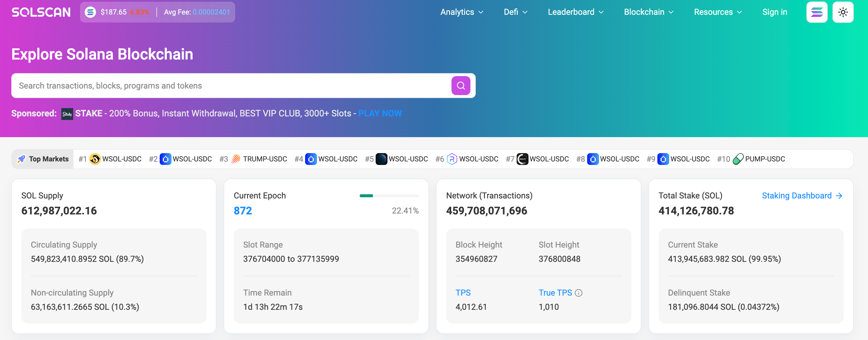Image resolution: width=868 pixels, height=340 pixels.
Task: Toggle light/dark theme with the sun icon
Action: pos(843,12)
